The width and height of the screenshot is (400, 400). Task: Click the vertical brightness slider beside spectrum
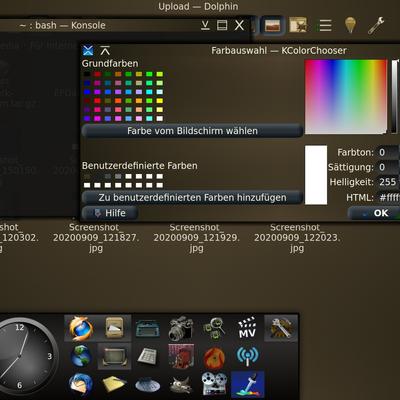pyautogui.click(x=395, y=97)
